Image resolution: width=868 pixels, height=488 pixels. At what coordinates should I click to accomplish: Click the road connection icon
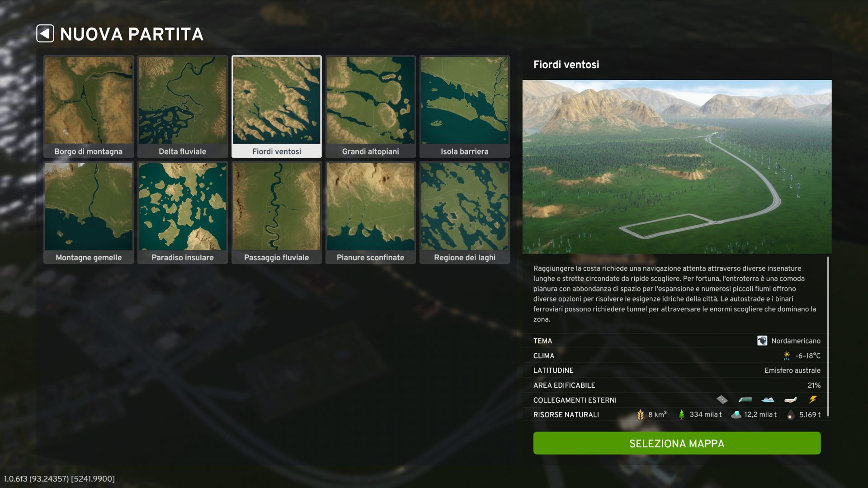click(x=722, y=400)
